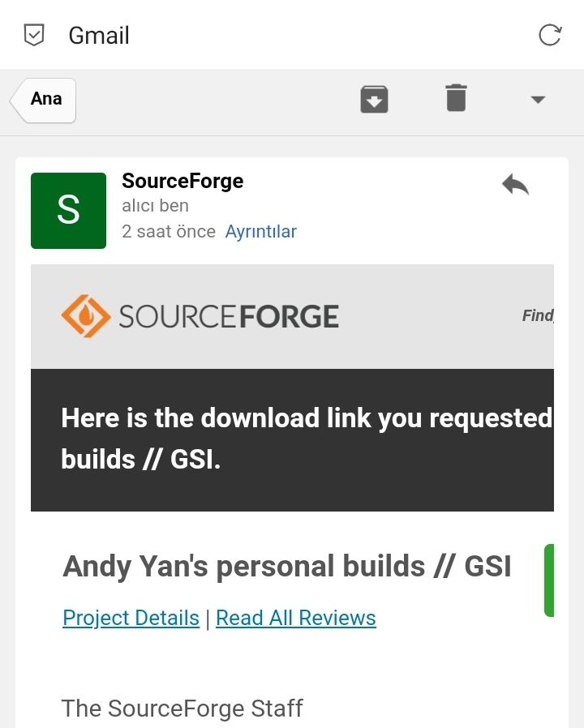Archive this SourceForge email
The height and width of the screenshot is (728, 584).
tap(374, 99)
